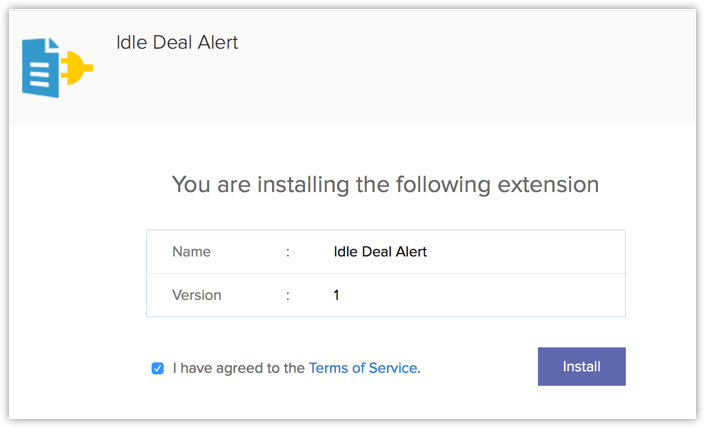
Task: Click the Idle Deal Alert header title
Action: (177, 43)
